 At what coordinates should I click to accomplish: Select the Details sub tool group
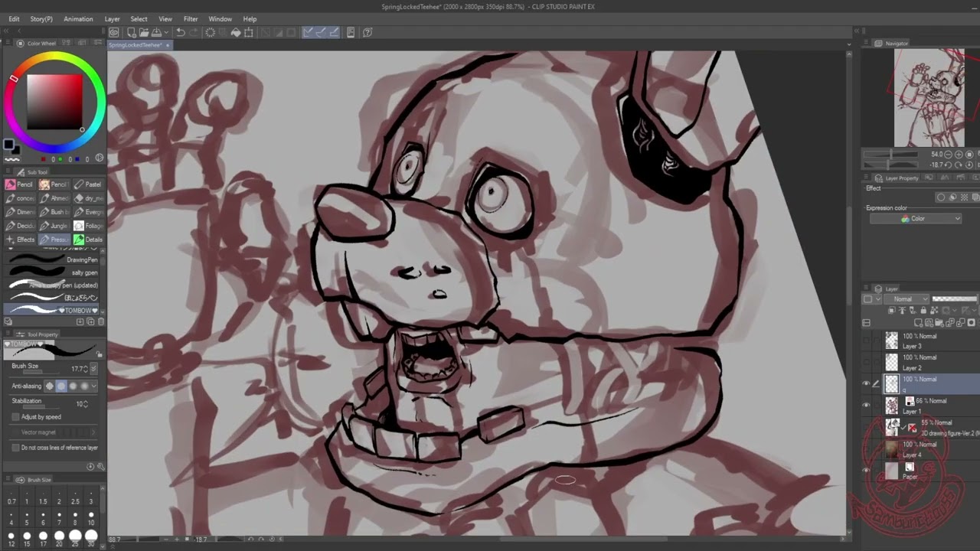tap(88, 240)
